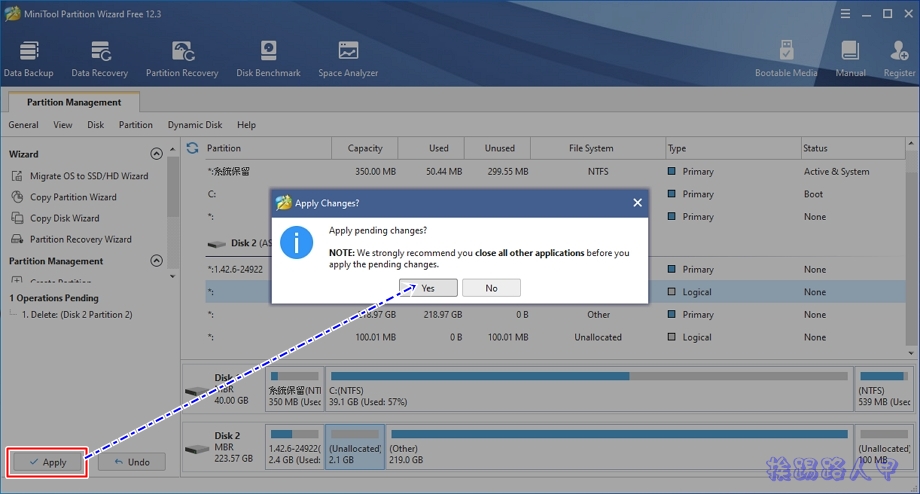Open the Disk menu
Screen dimensions: 920x494
(x=96, y=125)
